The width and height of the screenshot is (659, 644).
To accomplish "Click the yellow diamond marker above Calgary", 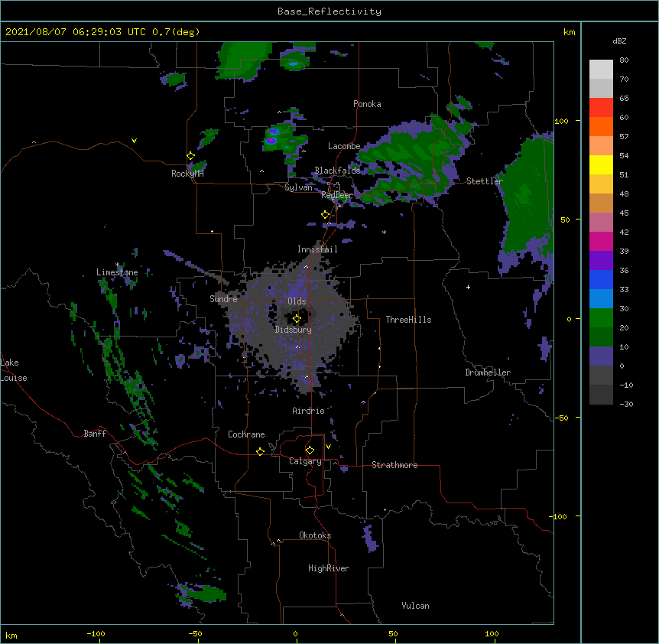I will point(310,450).
